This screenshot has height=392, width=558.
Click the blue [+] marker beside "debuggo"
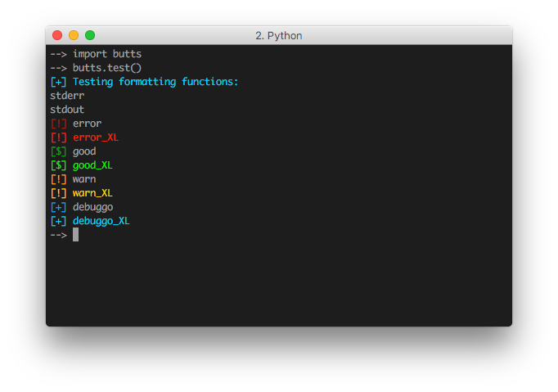point(58,207)
